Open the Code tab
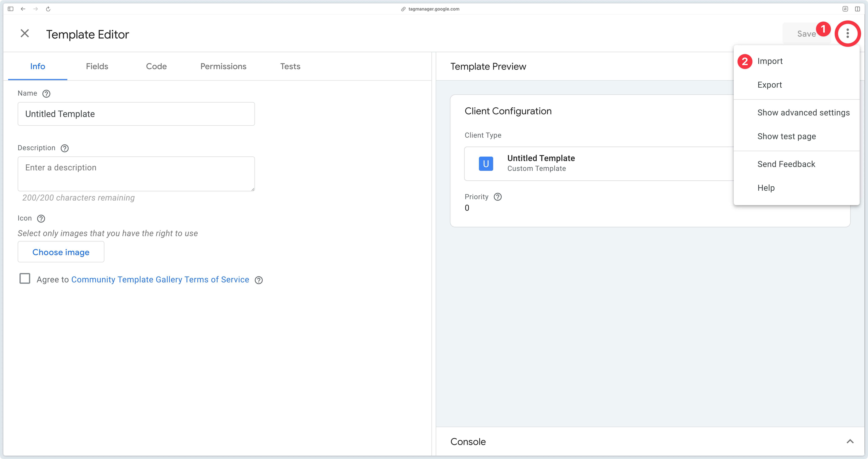868x459 pixels. [156, 66]
